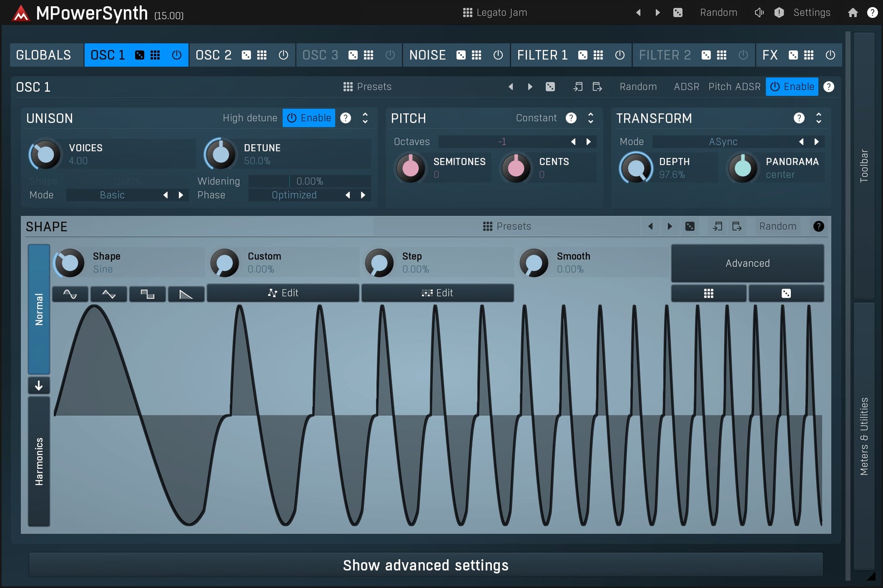Open the Pitch Constant dropdown
The height and width of the screenshot is (588, 883).
[x=537, y=118]
